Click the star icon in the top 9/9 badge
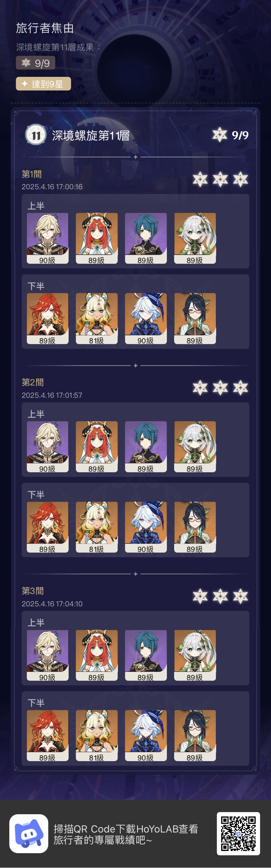The height and width of the screenshot is (868, 271). 26,63
